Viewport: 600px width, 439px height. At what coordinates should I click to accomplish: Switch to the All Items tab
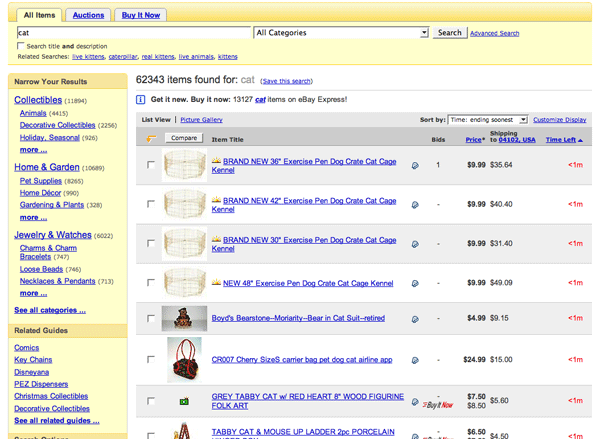coord(39,15)
